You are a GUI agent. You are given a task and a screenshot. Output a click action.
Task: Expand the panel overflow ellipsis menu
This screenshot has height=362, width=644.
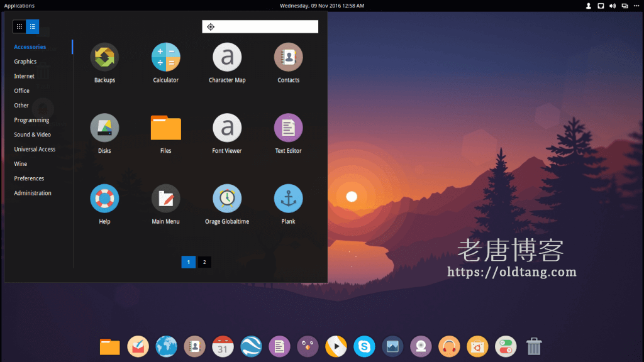click(636, 5)
